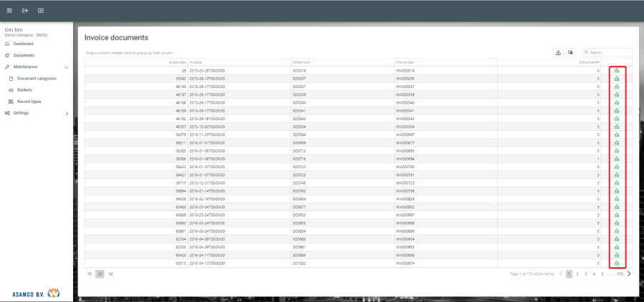This screenshot has width=644, height=302.
Task: Set page size to 50 rows
Action: [111, 273]
